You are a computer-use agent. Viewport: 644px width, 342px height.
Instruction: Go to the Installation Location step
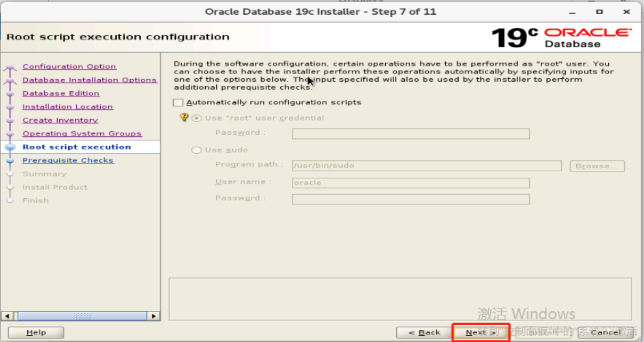68,107
